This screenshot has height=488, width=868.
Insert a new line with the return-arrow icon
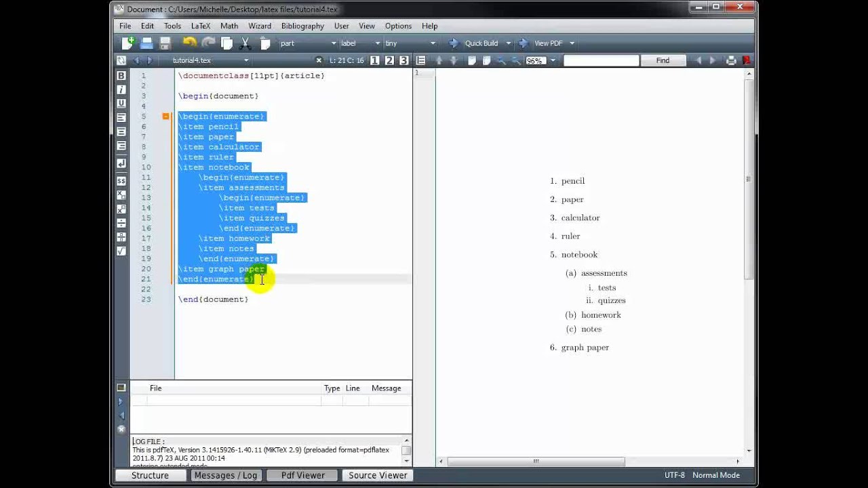[121, 163]
